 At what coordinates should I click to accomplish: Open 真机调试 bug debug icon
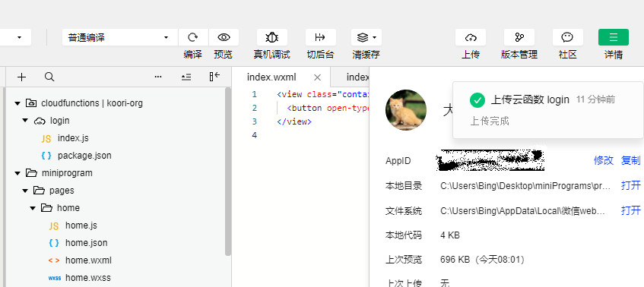coord(272,37)
